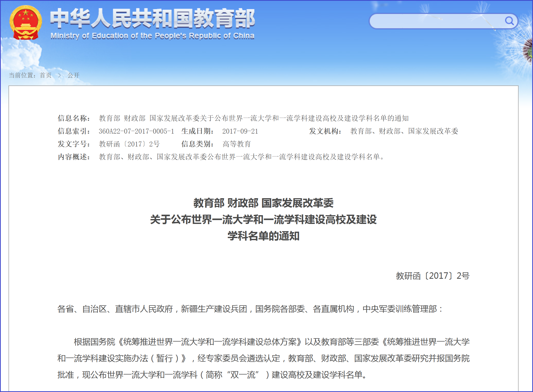Screen dimensions: 533x392
Task: Open the 公开 breadcrumb link
Action: 73,75
